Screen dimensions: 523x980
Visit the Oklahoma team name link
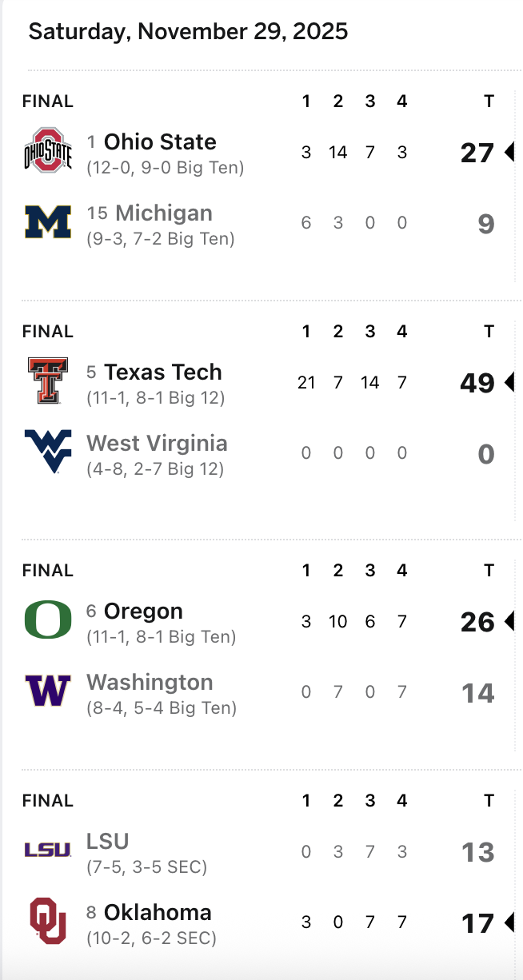pyautogui.click(x=158, y=913)
